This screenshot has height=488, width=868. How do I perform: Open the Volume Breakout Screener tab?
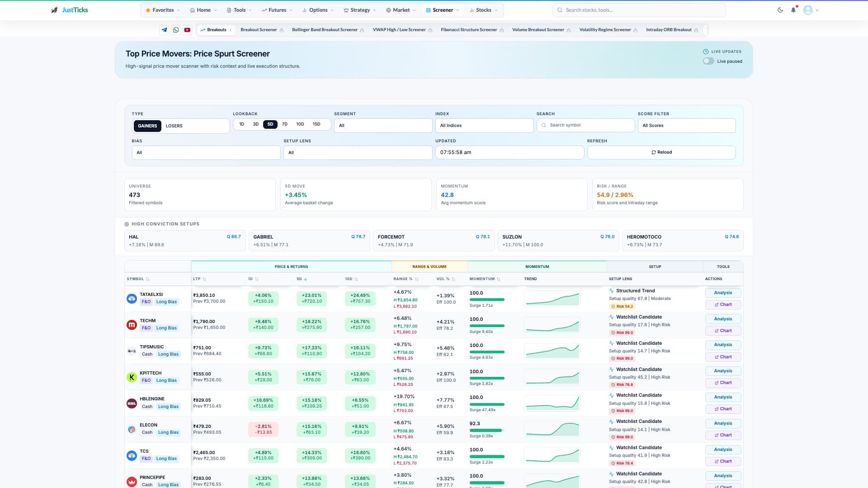click(541, 30)
